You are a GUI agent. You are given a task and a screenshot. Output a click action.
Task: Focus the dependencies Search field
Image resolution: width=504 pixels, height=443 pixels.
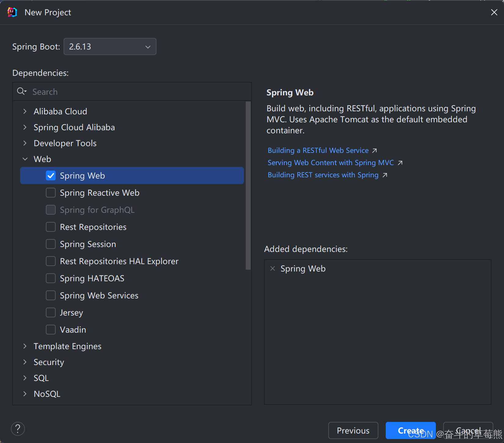(132, 92)
